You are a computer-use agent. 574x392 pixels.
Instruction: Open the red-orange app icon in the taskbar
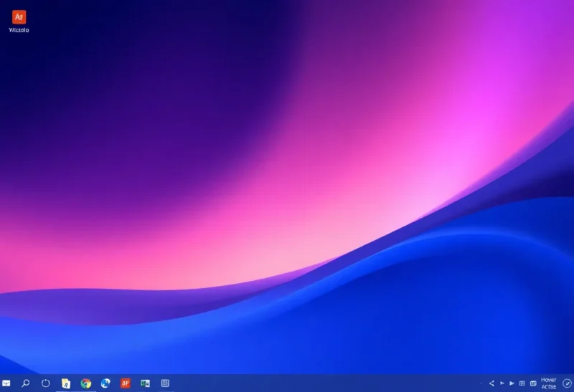click(x=126, y=383)
